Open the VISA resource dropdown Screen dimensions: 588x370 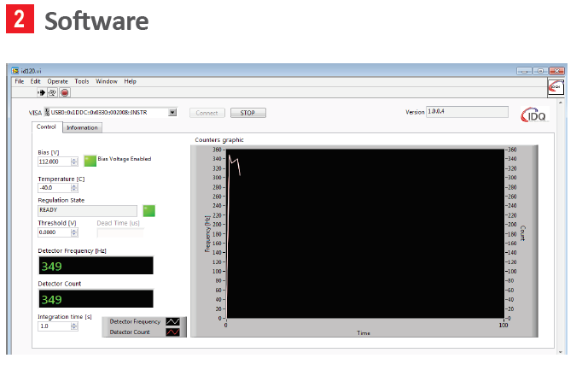(172, 112)
